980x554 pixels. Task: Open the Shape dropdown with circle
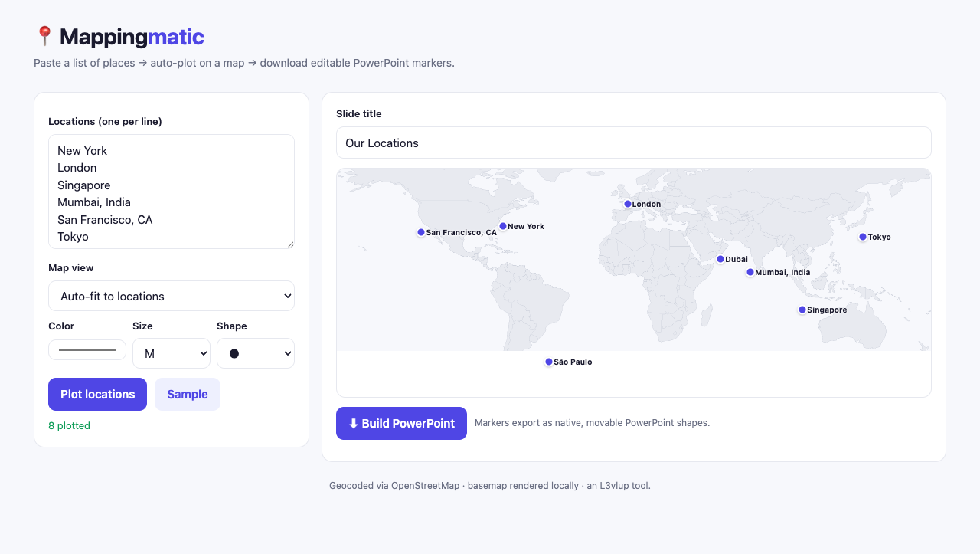pos(256,353)
